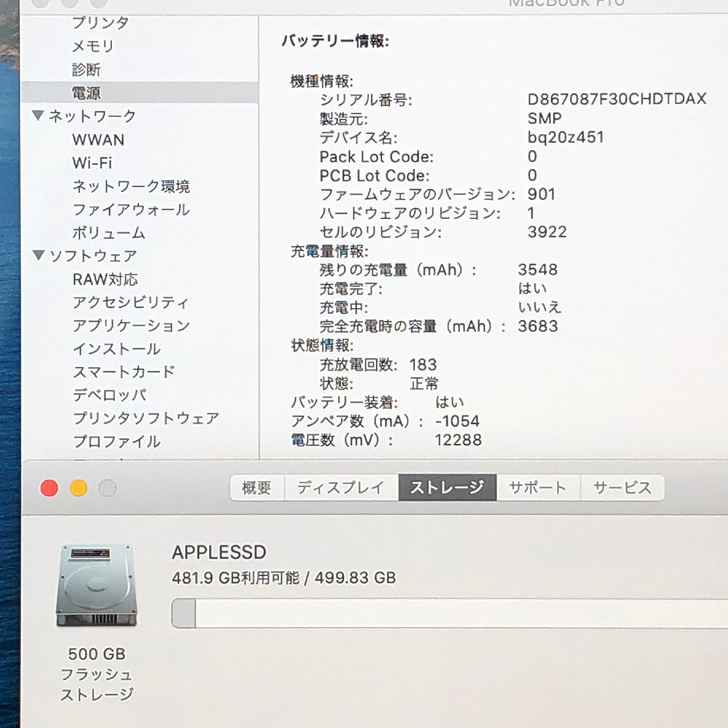Open the サービス tab
Screen dimensions: 728x728
[x=622, y=488]
